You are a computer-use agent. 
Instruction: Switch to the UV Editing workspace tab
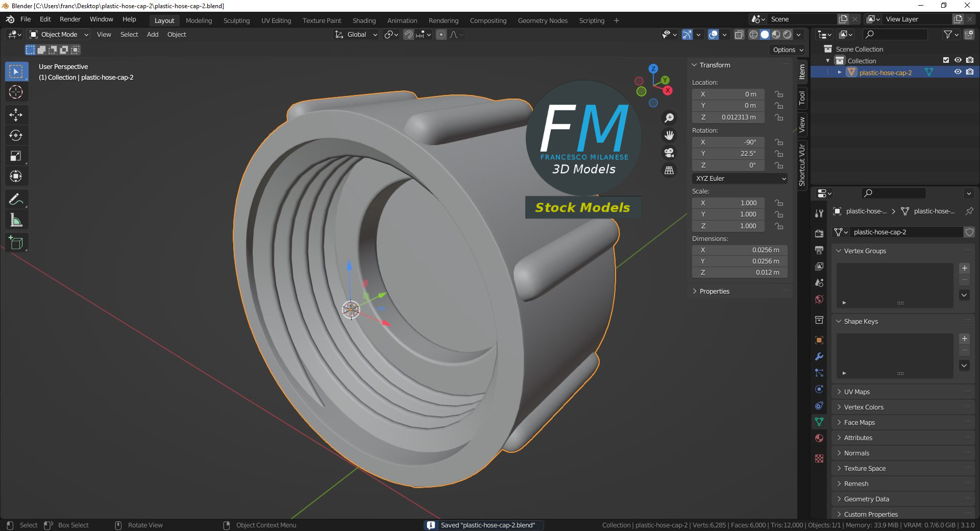coord(276,21)
